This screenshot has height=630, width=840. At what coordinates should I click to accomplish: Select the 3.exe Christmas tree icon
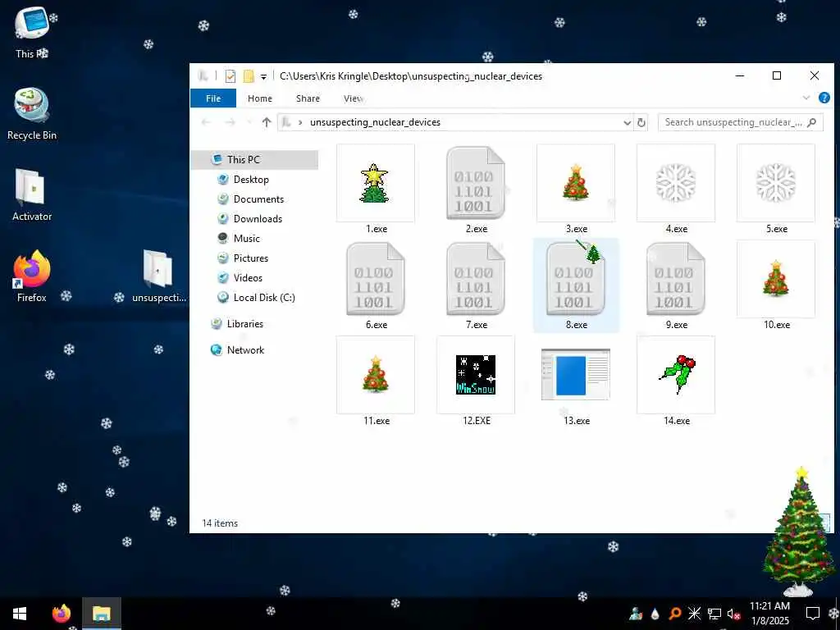point(576,183)
